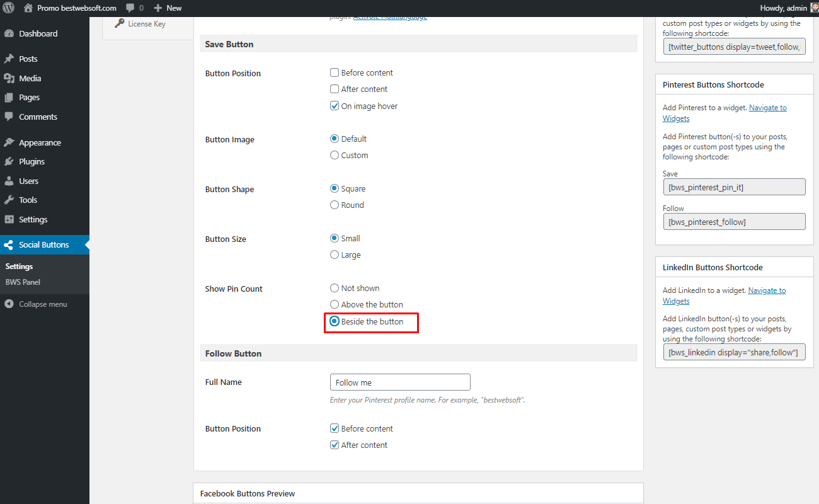819x504 pixels.
Task: Click the Pages icon in sidebar
Action: 9,98
